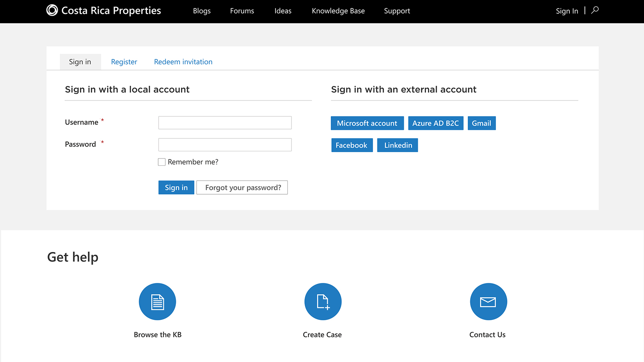The image size is (644, 362).
Task: Click Forgot your password button
Action: coord(242,187)
